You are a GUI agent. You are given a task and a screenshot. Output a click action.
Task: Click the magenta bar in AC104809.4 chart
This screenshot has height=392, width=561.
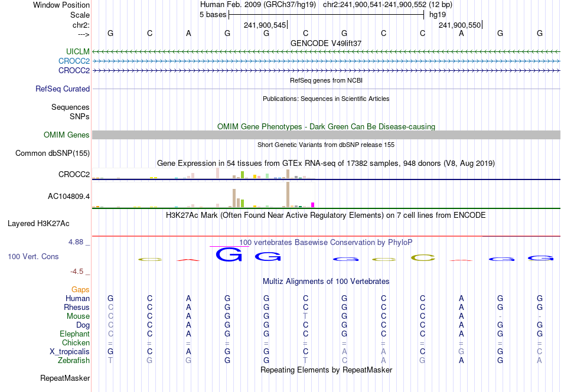pyautogui.click(x=313, y=205)
